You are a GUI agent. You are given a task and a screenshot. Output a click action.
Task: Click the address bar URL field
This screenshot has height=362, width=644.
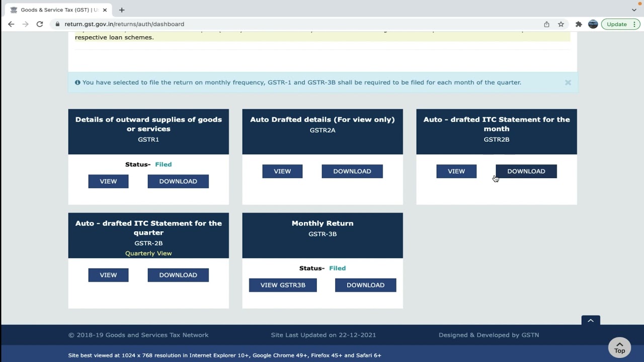tap(297, 24)
